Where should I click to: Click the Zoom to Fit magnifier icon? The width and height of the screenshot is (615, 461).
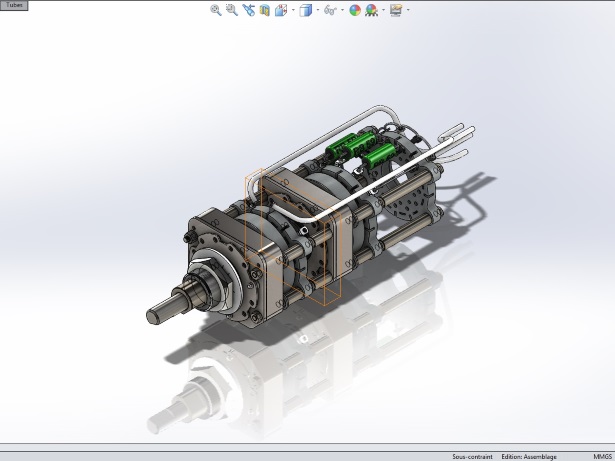pos(216,11)
